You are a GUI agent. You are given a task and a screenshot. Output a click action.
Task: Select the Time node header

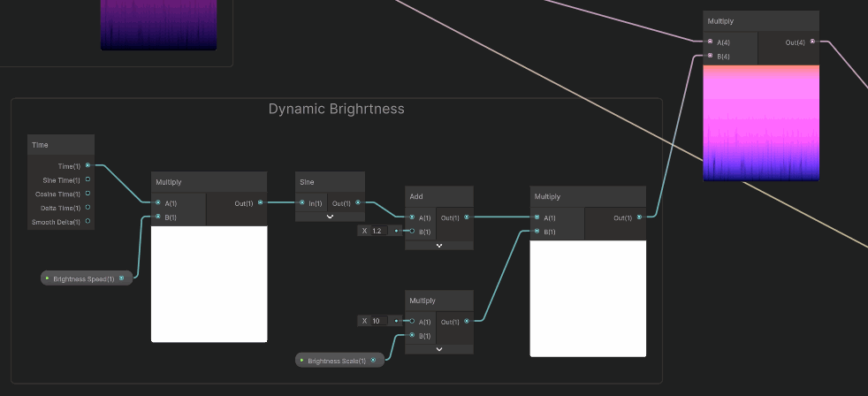(x=61, y=145)
